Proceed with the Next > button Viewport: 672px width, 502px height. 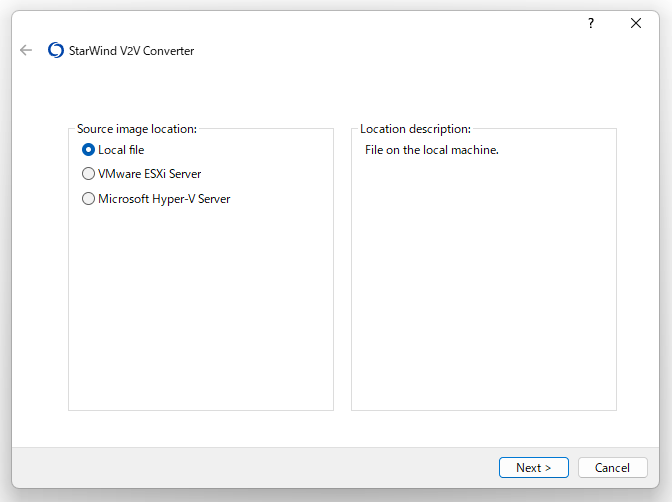pos(534,467)
